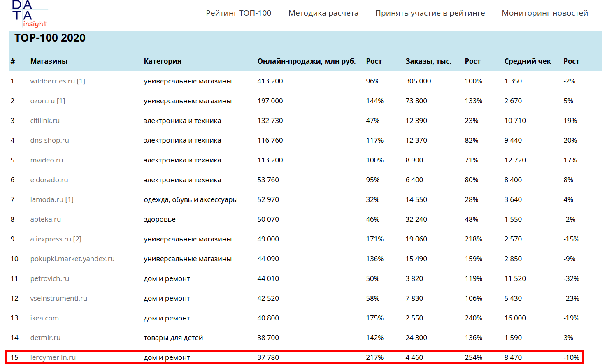Select dns-shop sales value 116 760
Viewport: 607px width, 364px height.
point(270,140)
